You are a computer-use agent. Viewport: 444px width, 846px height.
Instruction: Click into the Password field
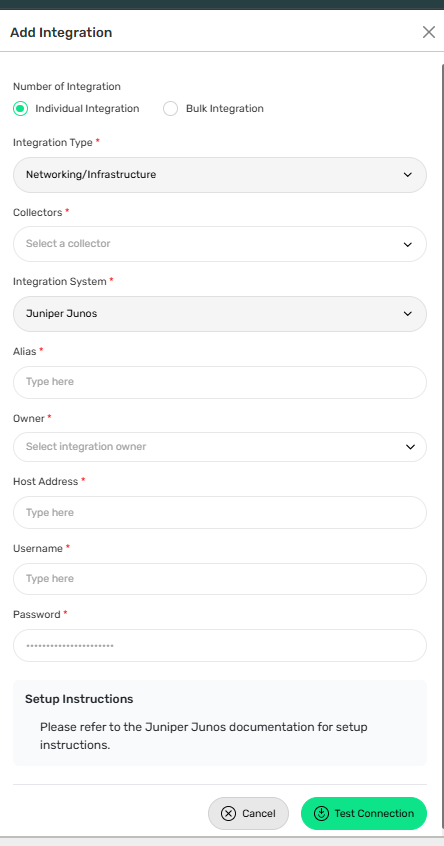tap(220, 645)
